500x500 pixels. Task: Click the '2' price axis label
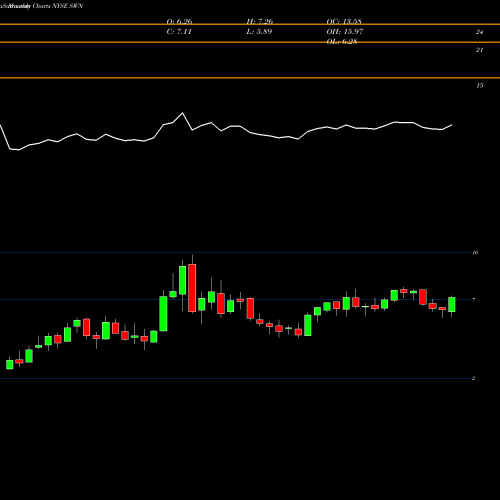pyautogui.click(x=473, y=378)
